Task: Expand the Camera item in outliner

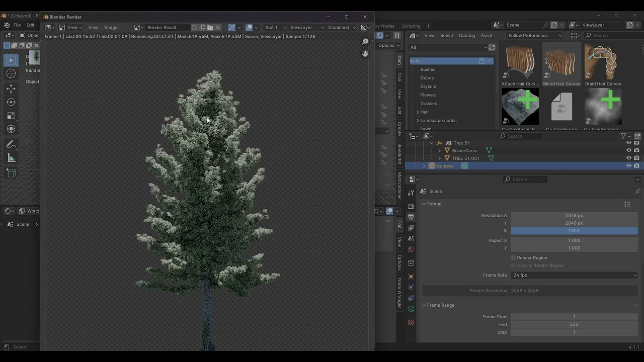Action: click(424, 166)
